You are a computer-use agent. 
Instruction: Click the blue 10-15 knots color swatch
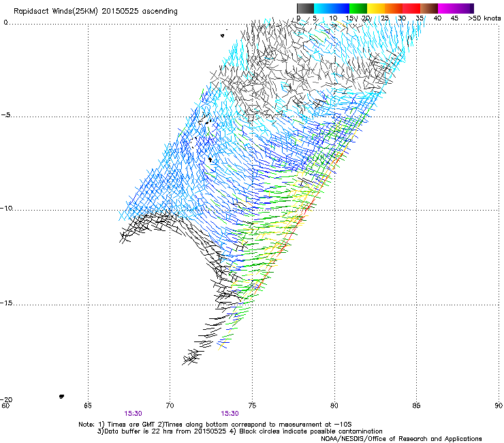[341, 8]
